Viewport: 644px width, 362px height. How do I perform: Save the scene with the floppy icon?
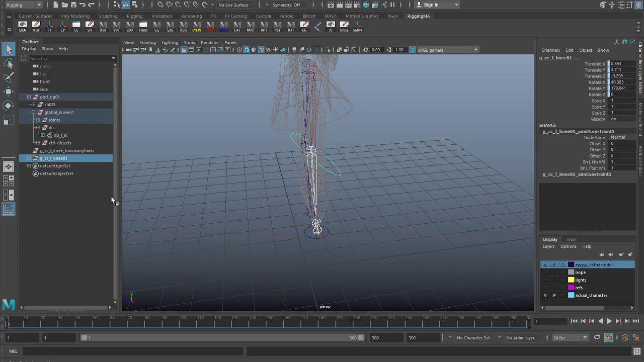(73, 5)
